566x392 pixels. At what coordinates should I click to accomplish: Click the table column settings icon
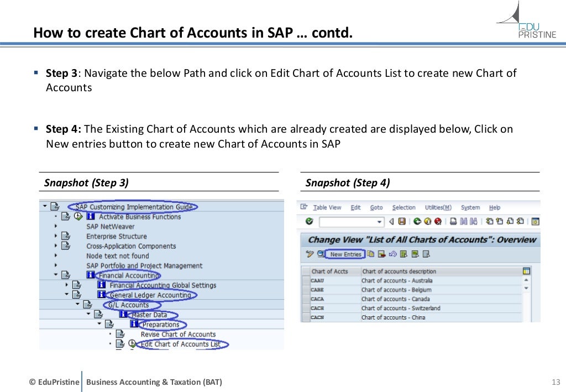click(x=526, y=271)
